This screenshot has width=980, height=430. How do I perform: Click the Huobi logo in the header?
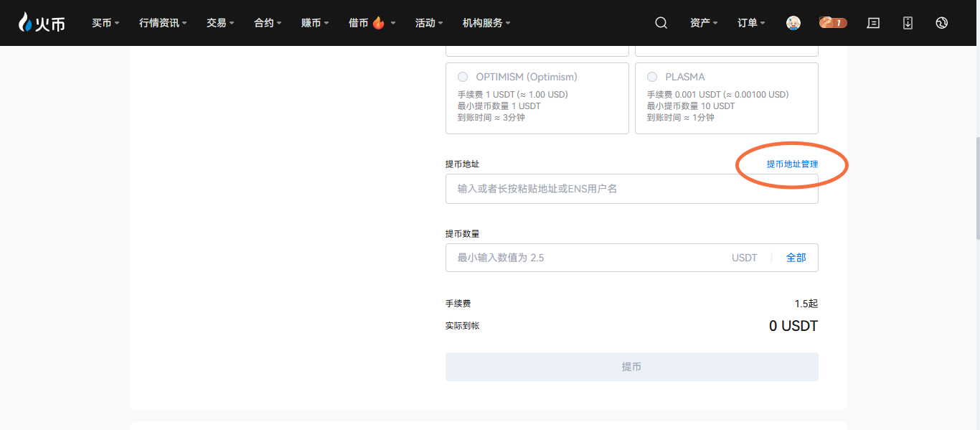click(42, 23)
